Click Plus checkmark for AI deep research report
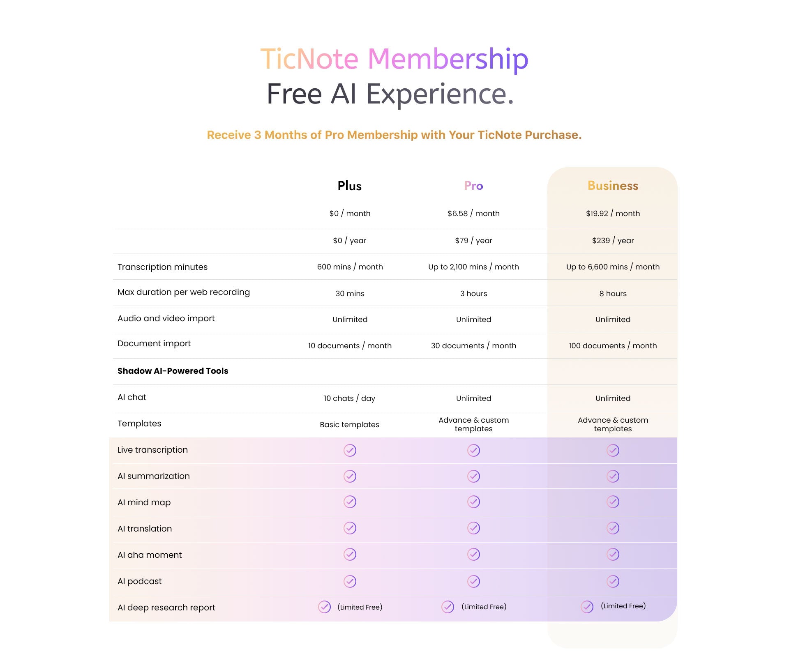 324,607
